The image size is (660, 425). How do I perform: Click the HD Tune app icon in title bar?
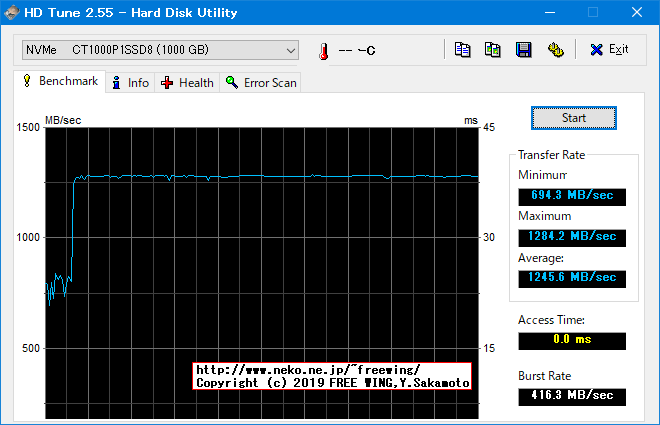tap(11, 12)
